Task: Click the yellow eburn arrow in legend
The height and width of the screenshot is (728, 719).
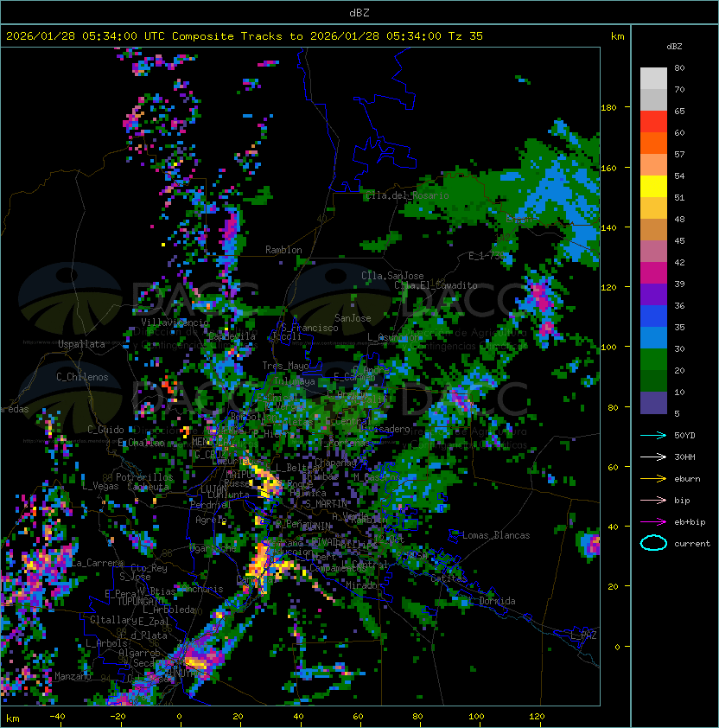Action: pos(653,479)
